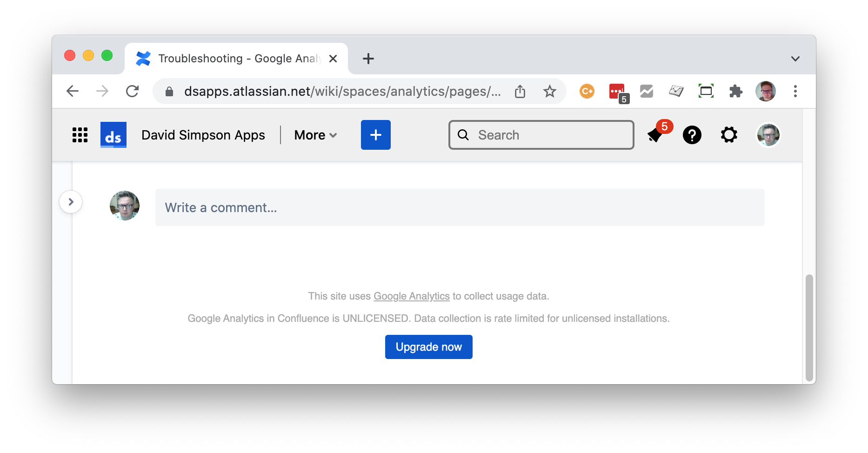The height and width of the screenshot is (453, 868).
Task: Open the tab search dropdown arrow
Action: click(795, 59)
